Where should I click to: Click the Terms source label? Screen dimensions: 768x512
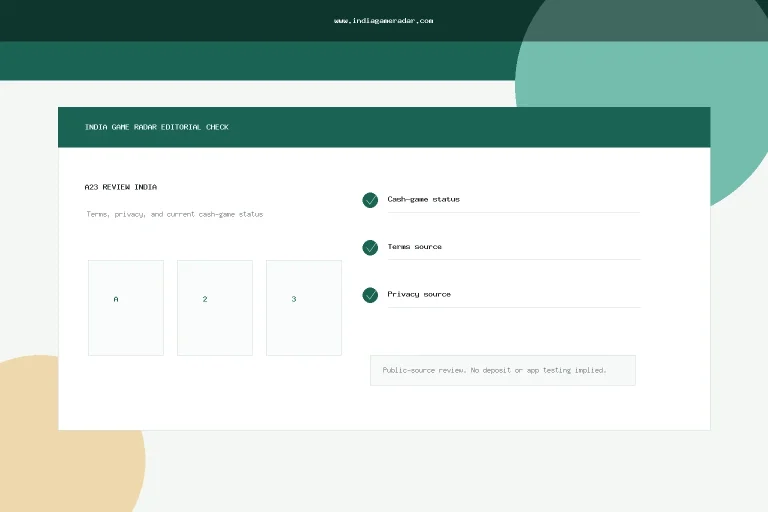414,246
